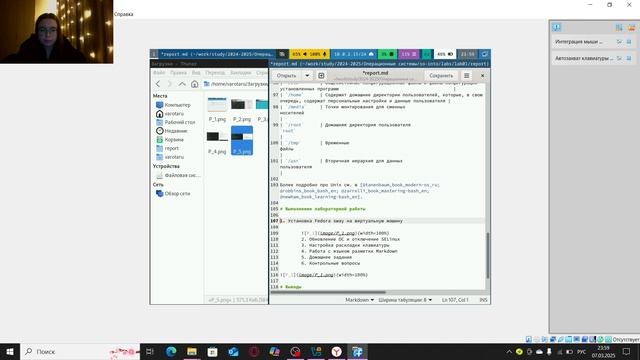Select the first varotaru home entry
The image size is (640, 360).
coord(170,113)
